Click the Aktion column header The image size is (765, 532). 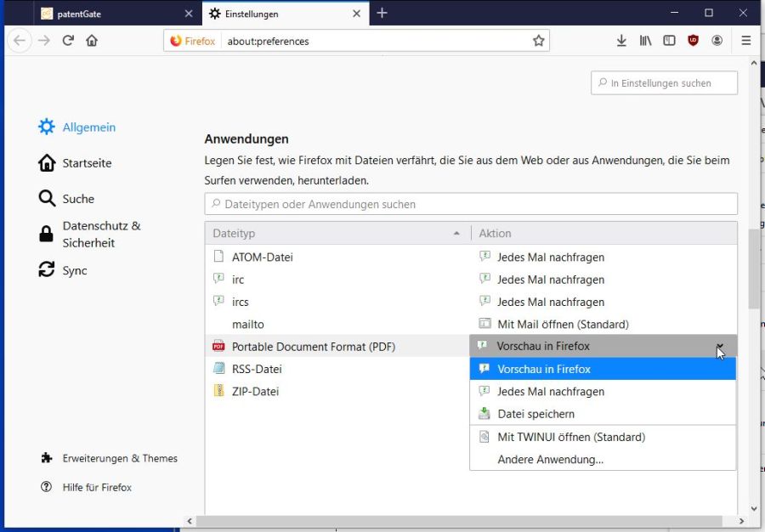604,233
